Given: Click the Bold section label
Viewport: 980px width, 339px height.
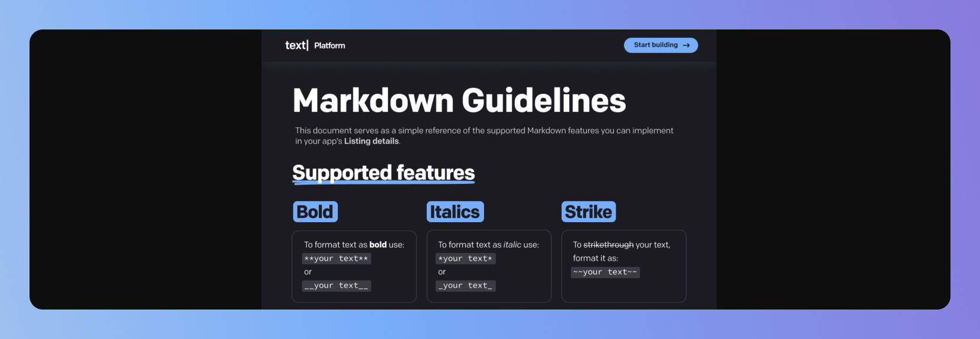Looking at the screenshot, I should pyautogui.click(x=315, y=212).
